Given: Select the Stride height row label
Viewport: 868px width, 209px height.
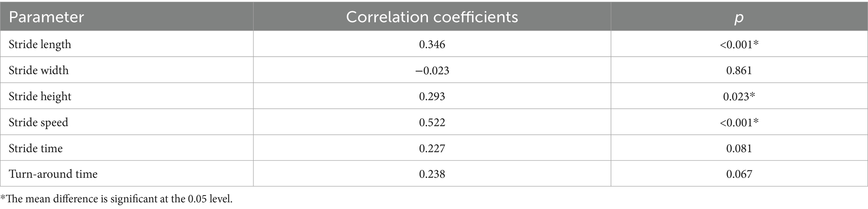Looking at the screenshot, I should 40,96.
